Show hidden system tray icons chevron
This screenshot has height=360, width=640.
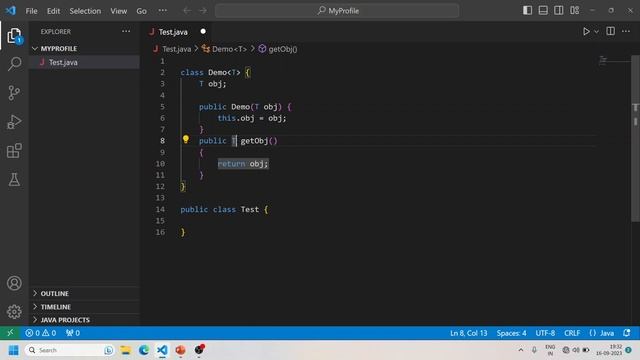pyautogui.click(x=520, y=350)
